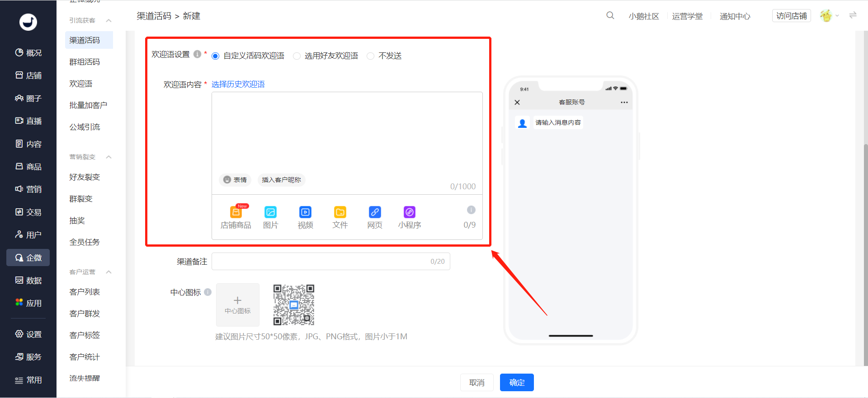The width and height of the screenshot is (868, 398).
Task: Select 自定义活码欢迎语 radio option
Action: (215, 56)
